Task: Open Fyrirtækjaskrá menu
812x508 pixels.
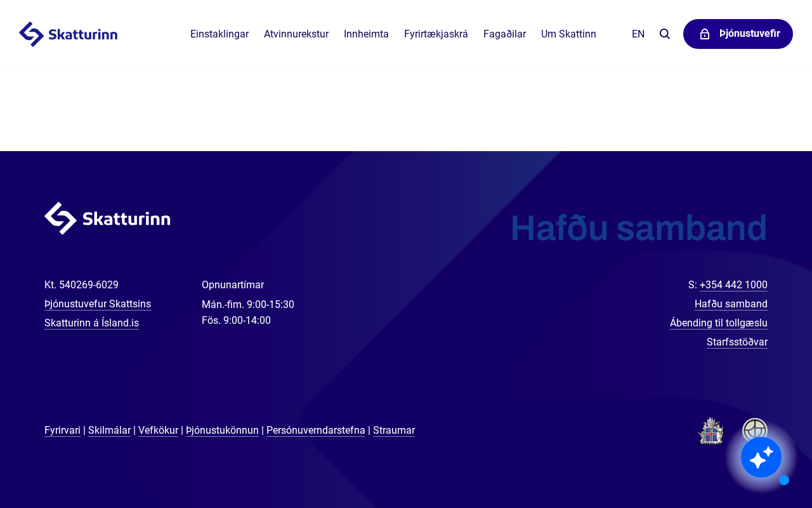Action: [x=436, y=34]
